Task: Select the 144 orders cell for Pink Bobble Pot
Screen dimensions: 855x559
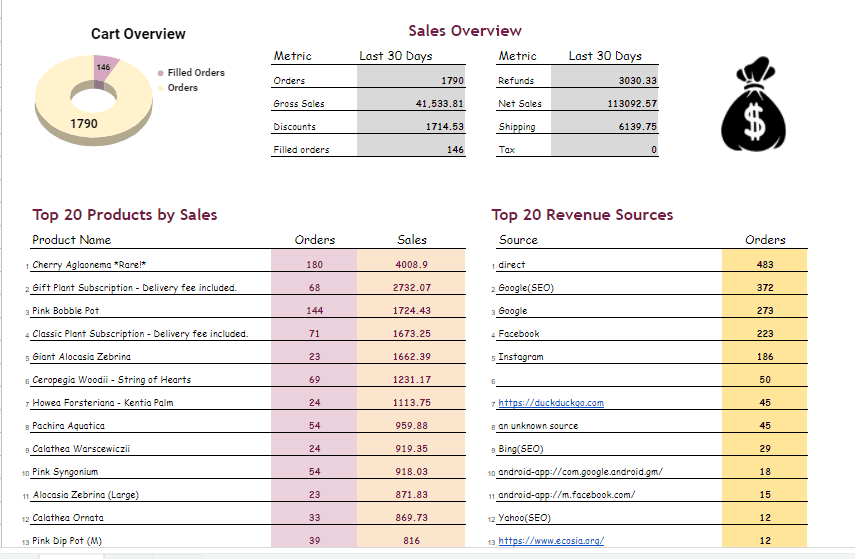Action: pyautogui.click(x=314, y=306)
